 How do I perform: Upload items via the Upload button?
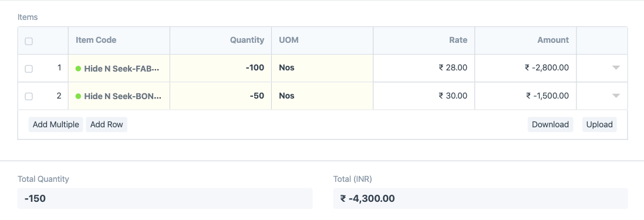(599, 124)
